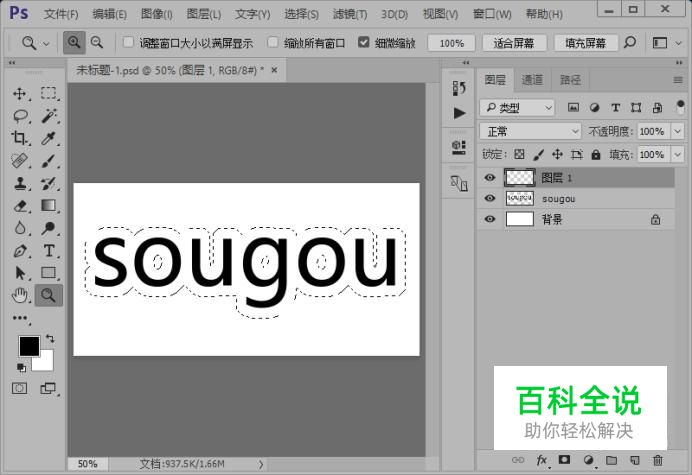Image resolution: width=692 pixels, height=475 pixels.
Task: Uncheck the scrubby zoom checkbox
Action: [363, 42]
